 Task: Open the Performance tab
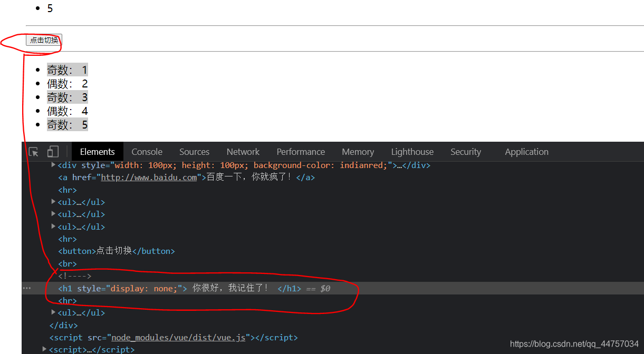[x=301, y=152]
